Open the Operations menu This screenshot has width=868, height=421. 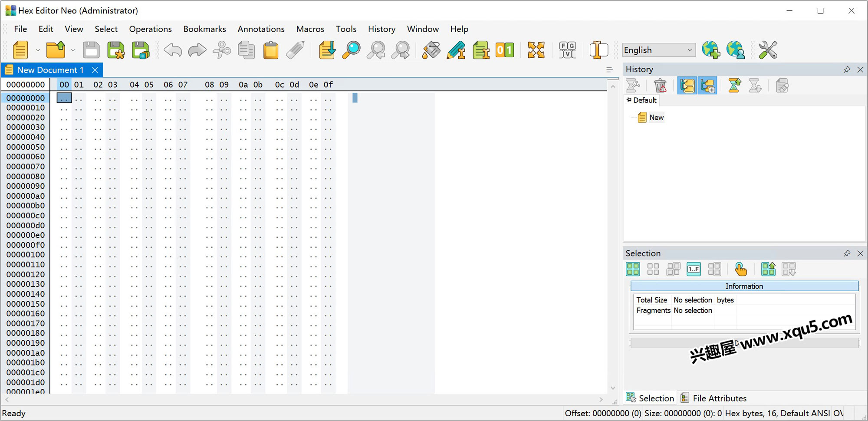[x=150, y=29]
